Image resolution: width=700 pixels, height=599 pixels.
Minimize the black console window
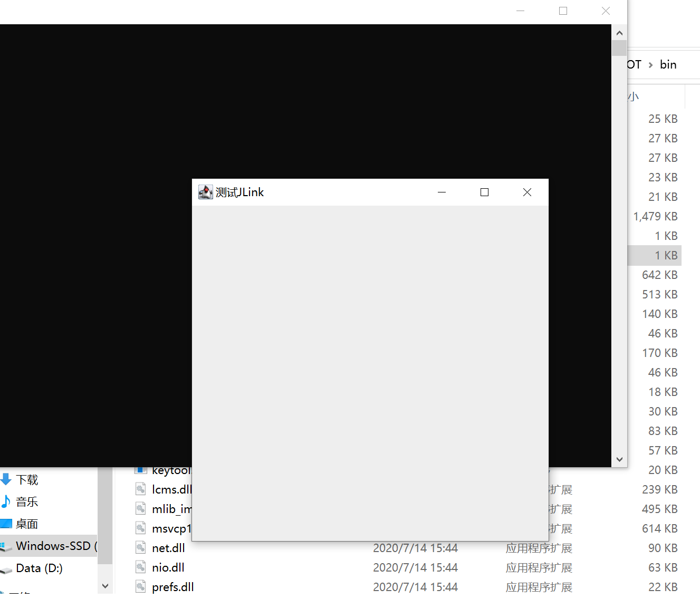coord(521,11)
